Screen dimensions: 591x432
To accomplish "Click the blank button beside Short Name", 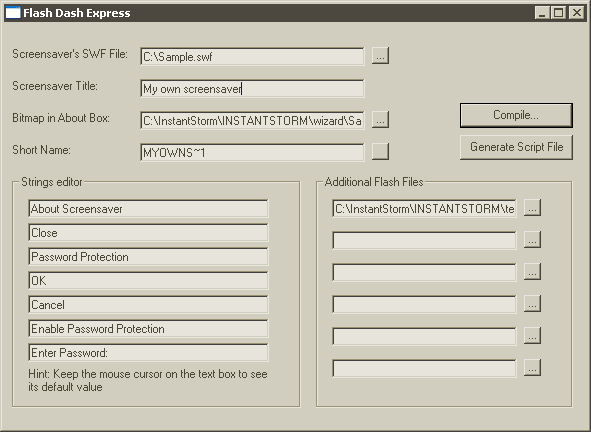I will [x=380, y=152].
